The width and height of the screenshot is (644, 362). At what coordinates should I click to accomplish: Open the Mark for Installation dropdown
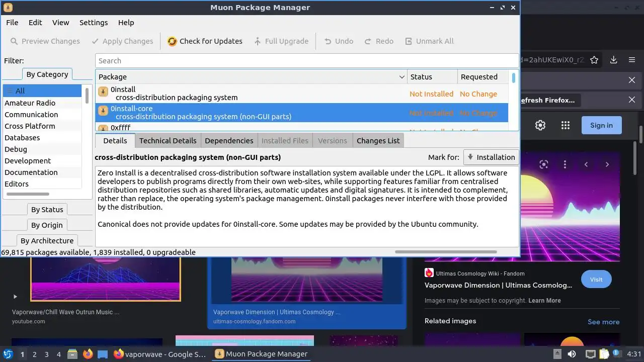pyautogui.click(x=491, y=157)
